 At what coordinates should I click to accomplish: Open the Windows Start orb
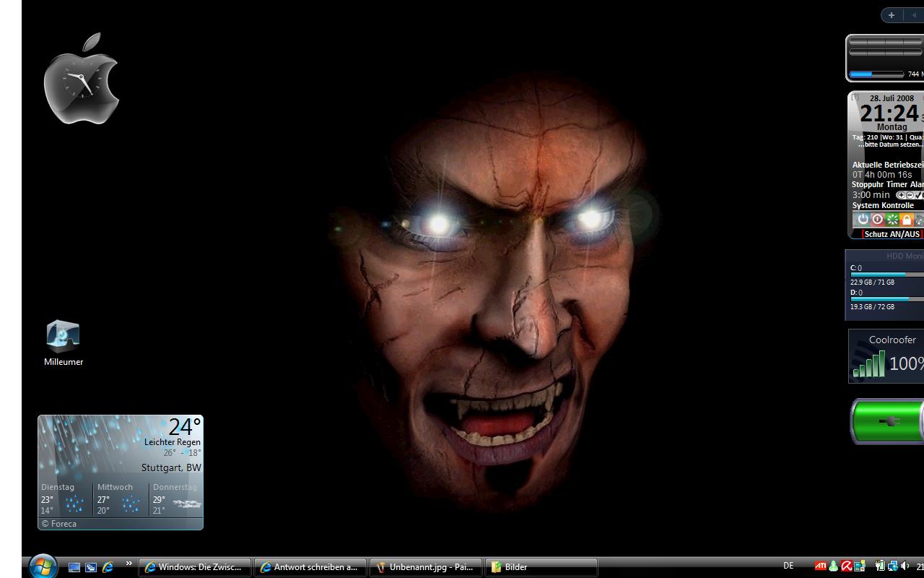[x=43, y=566]
